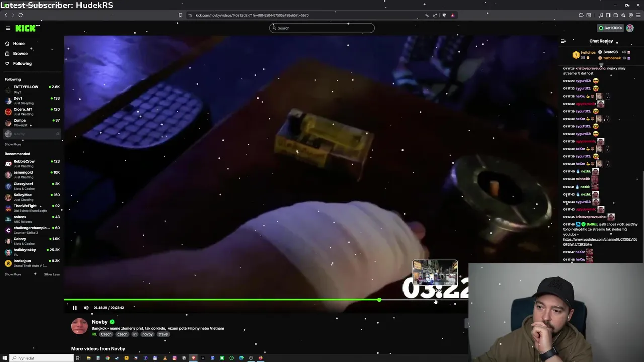The image size is (644, 362).
Task: Click the translate page icon
Action: click(x=427, y=15)
